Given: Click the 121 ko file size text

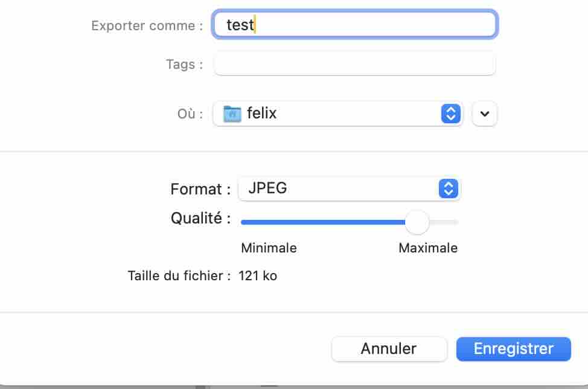Looking at the screenshot, I should coord(258,275).
